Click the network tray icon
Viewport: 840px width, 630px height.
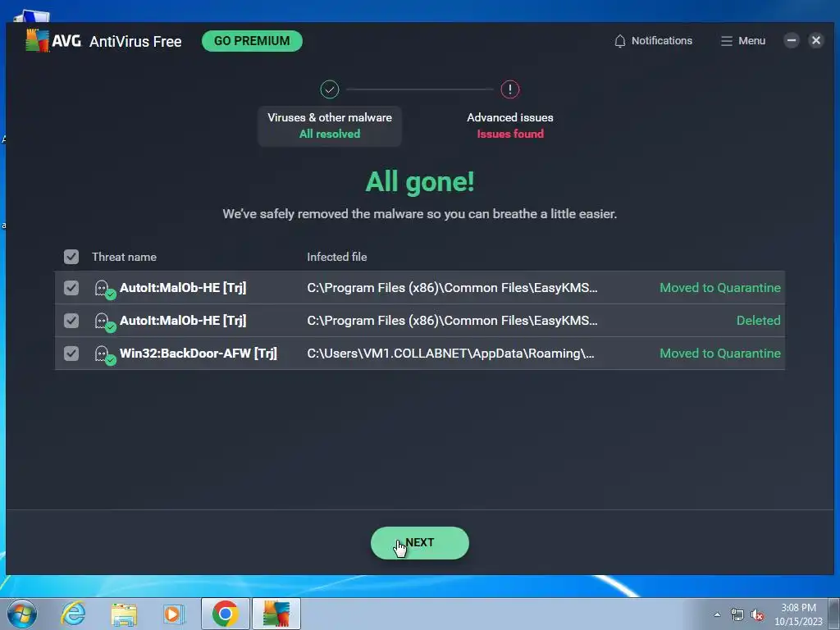[737, 615]
